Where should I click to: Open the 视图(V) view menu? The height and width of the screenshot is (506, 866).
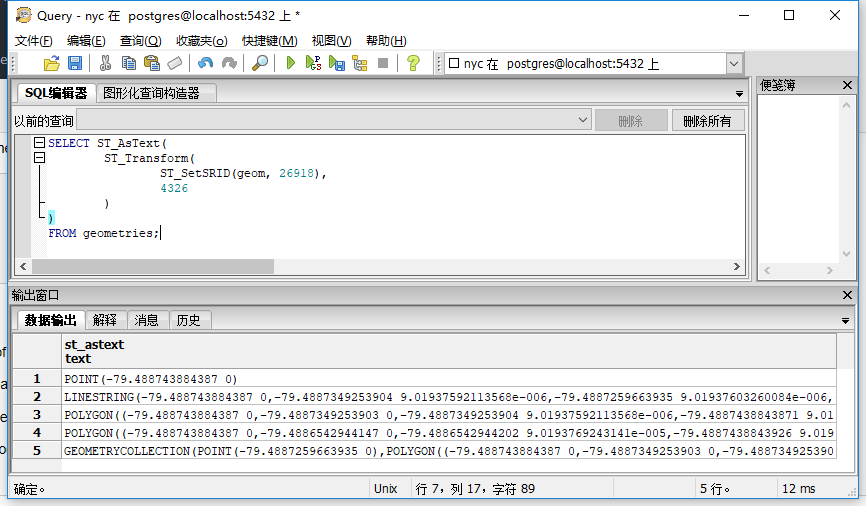[x=331, y=41]
